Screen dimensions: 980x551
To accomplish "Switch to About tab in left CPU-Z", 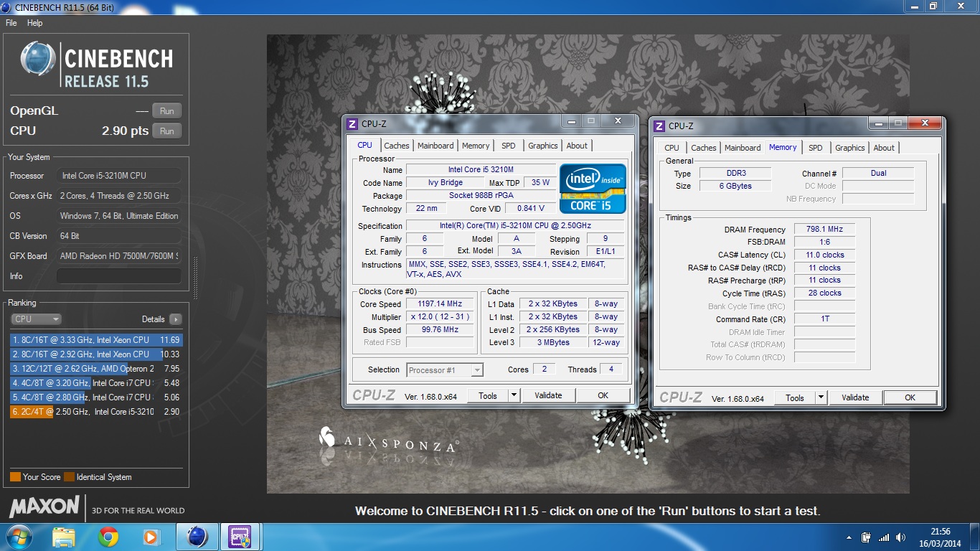I will [577, 146].
